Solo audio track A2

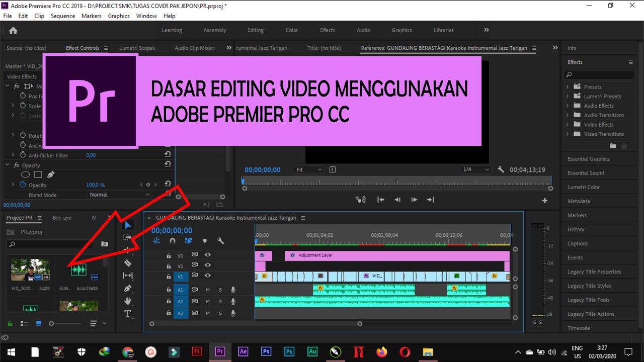point(220,301)
